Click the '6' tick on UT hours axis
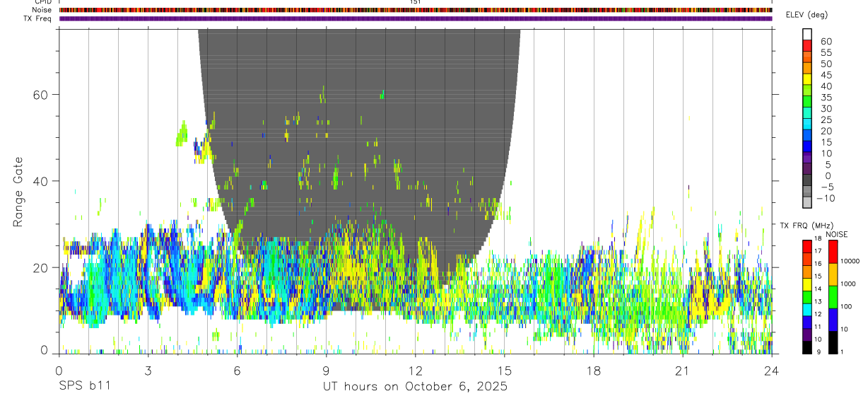The image size is (868, 401). [237, 370]
